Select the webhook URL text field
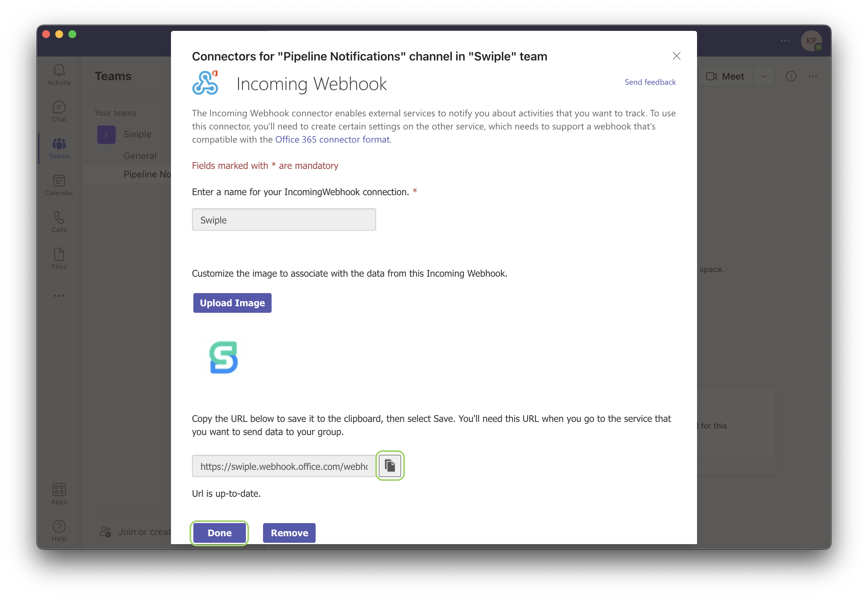Screen dimensions: 868x598 (x=284, y=466)
